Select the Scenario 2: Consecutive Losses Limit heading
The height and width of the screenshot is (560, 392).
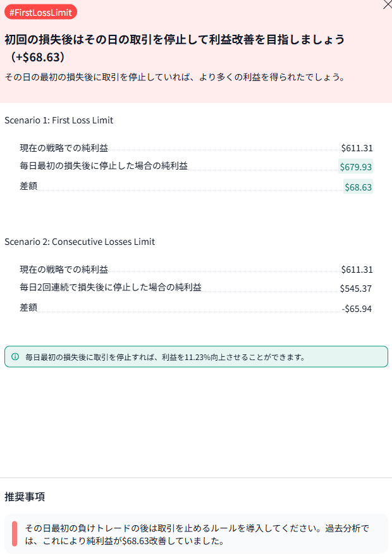[x=80, y=242]
